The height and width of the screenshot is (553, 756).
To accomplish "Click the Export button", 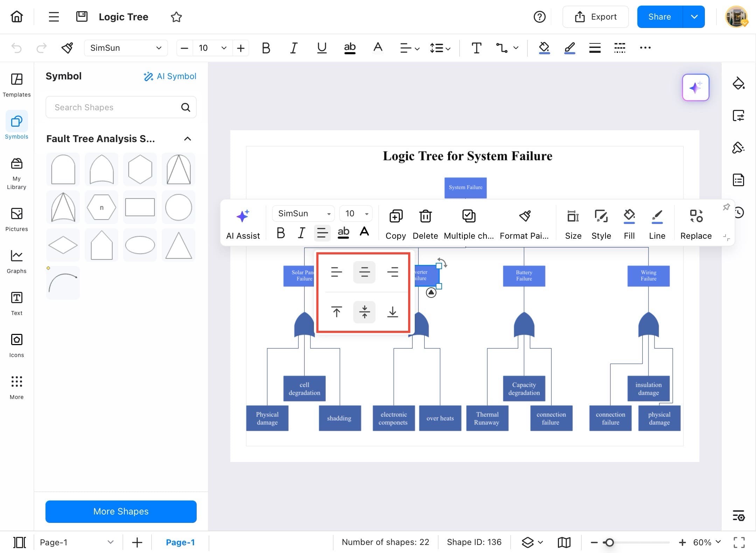I will 595,17.
